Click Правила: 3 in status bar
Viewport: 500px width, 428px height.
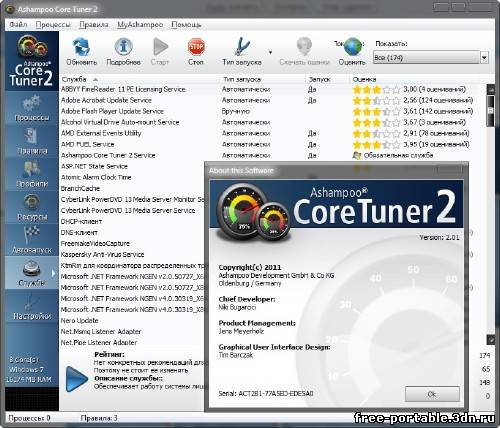(99, 418)
